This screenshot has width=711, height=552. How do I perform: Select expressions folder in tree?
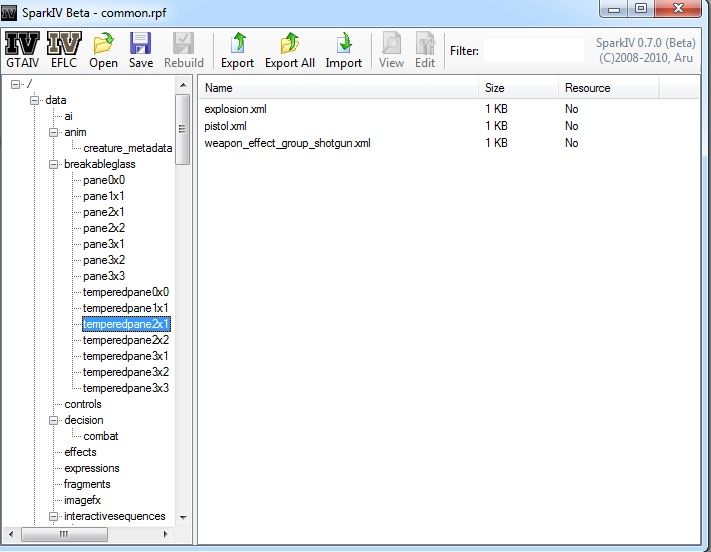point(92,468)
